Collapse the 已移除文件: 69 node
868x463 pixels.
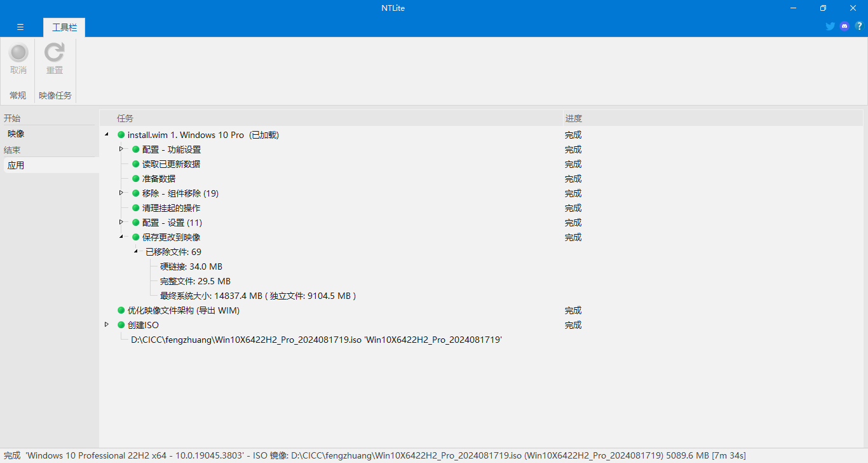pyautogui.click(x=135, y=252)
